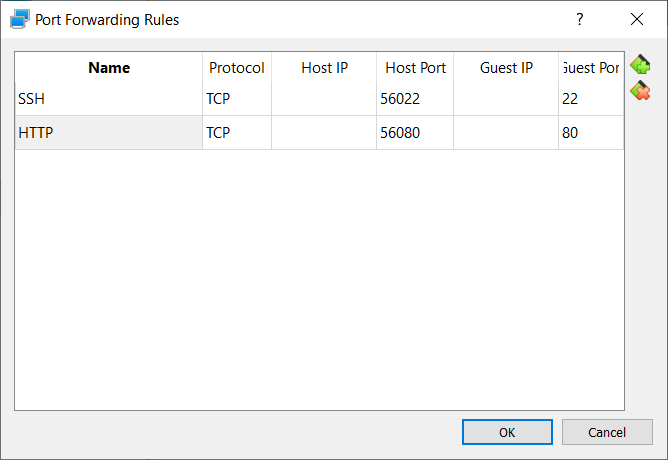Viewport: 668px width, 460px height.
Task: Click the empty Guest IP cell for SSH
Action: point(506,100)
